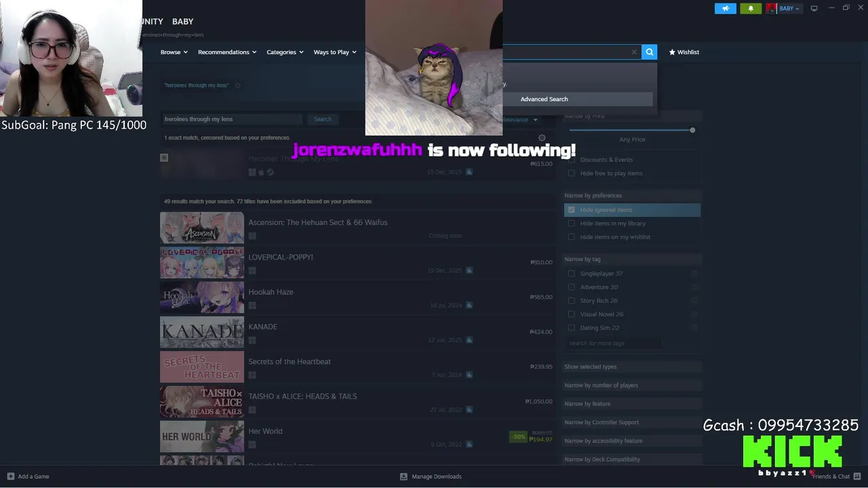The height and width of the screenshot is (488, 868).
Task: Click the Search button beside search term
Action: pyautogui.click(x=323, y=119)
